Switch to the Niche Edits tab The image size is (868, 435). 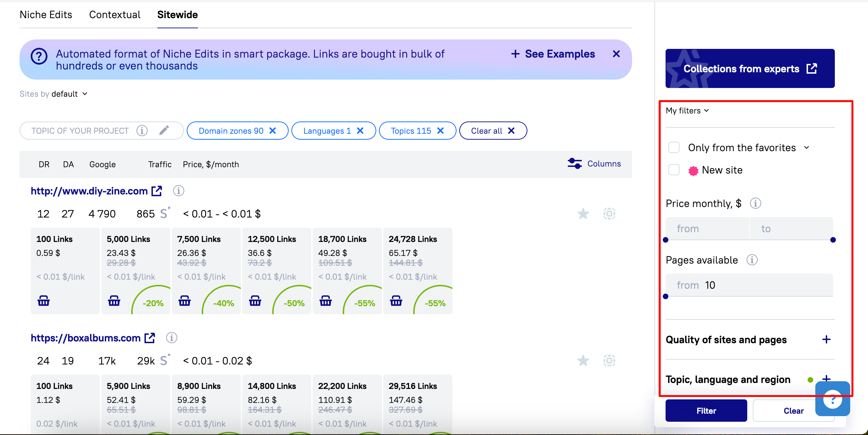(x=46, y=15)
